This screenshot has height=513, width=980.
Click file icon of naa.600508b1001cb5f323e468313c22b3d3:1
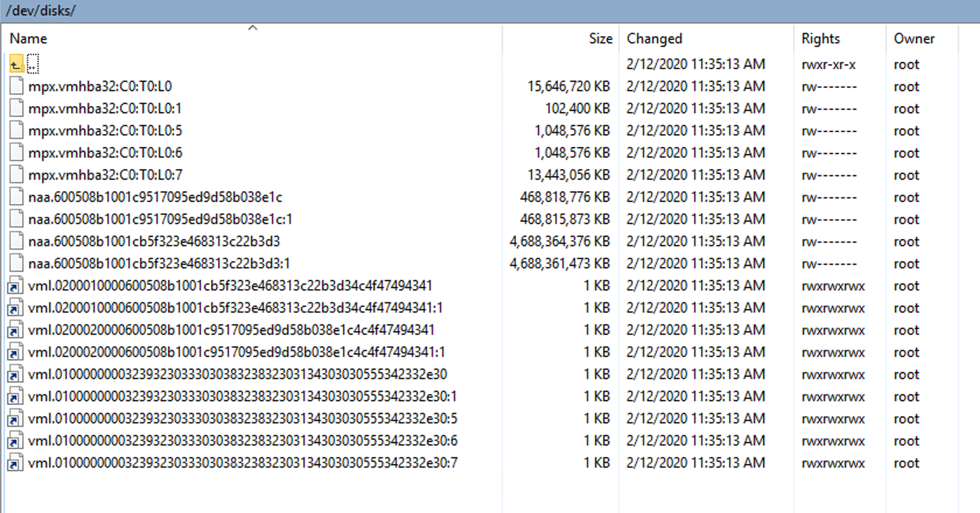[x=16, y=263]
